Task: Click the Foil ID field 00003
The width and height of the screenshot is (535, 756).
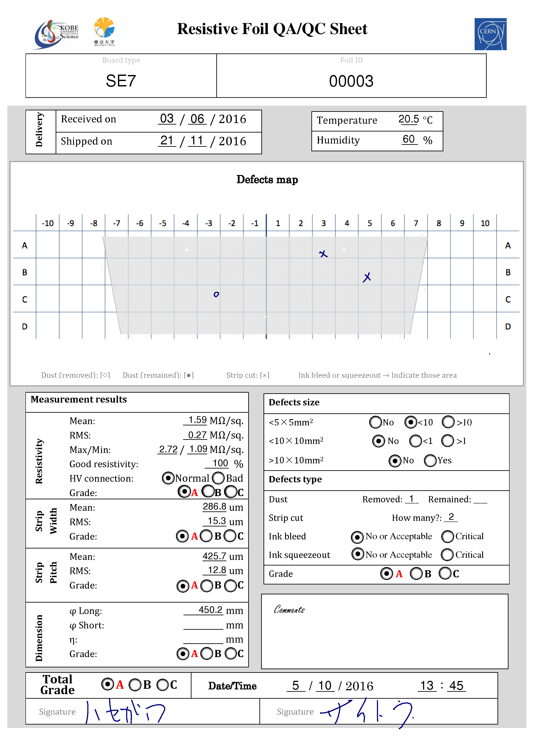Action: click(351, 81)
